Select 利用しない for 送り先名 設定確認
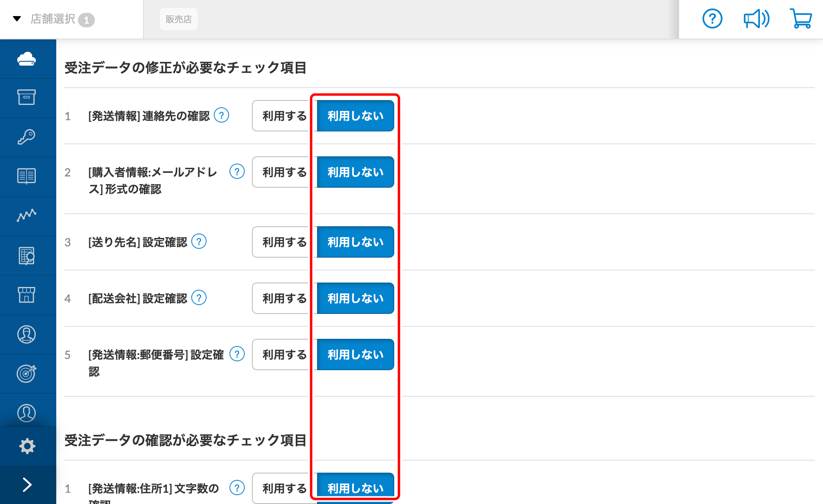Image resolution: width=823 pixels, height=504 pixels. click(355, 242)
